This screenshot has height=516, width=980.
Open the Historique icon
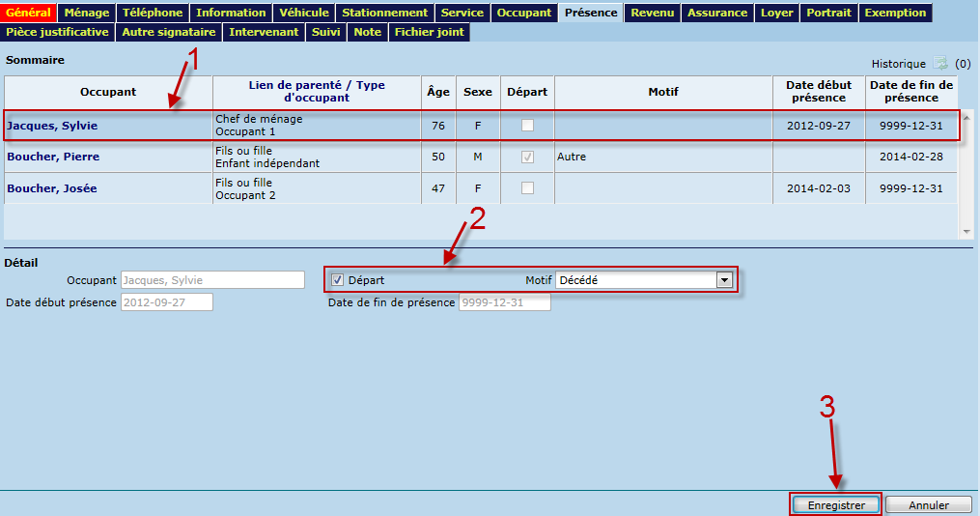click(940, 64)
